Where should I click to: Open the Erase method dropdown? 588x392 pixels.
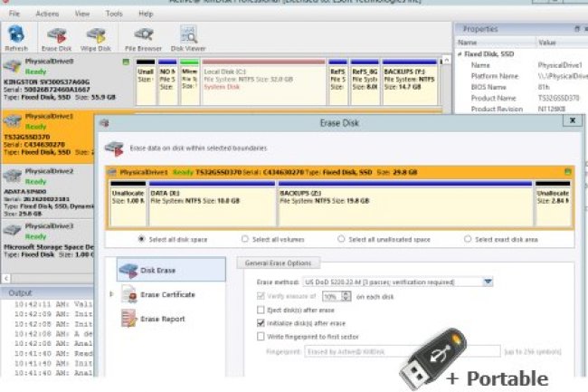coord(488,282)
